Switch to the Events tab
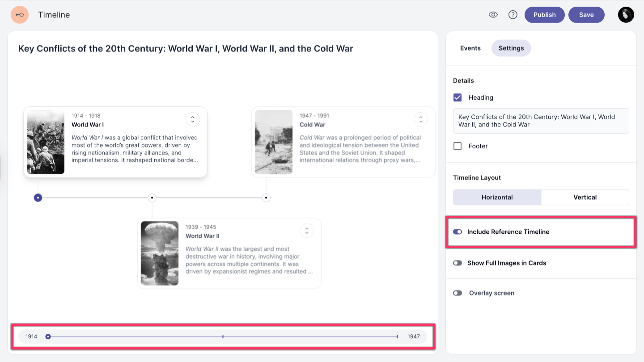This screenshot has height=362, width=644. [470, 48]
